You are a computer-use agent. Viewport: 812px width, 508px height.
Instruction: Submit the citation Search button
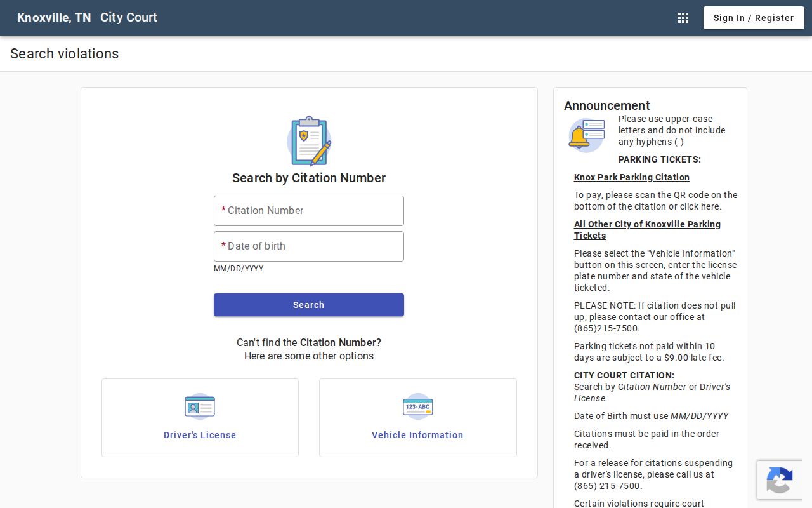[309, 305]
